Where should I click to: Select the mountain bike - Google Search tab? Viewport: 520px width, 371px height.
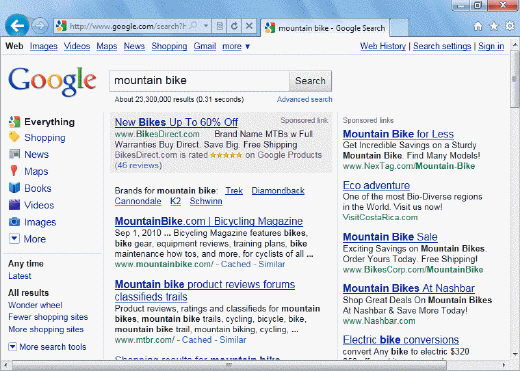(x=325, y=28)
